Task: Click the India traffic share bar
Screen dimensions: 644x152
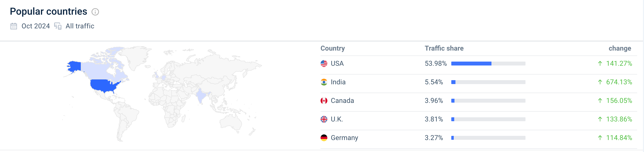Action: pos(488,82)
